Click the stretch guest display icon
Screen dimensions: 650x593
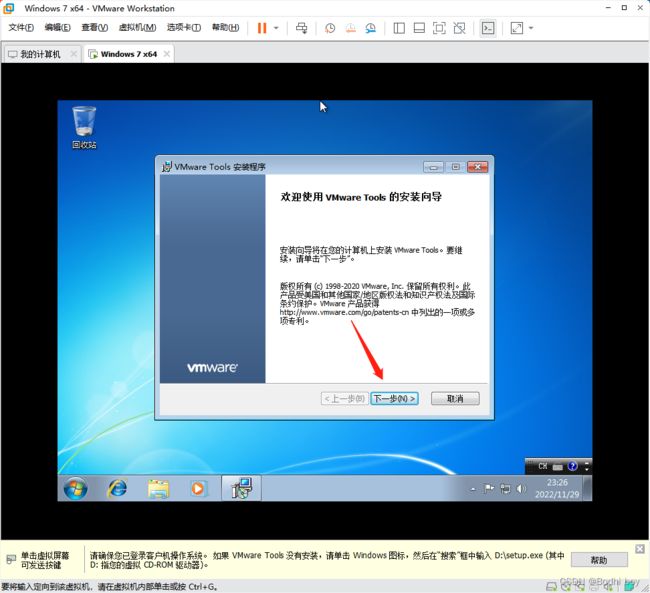click(517, 28)
